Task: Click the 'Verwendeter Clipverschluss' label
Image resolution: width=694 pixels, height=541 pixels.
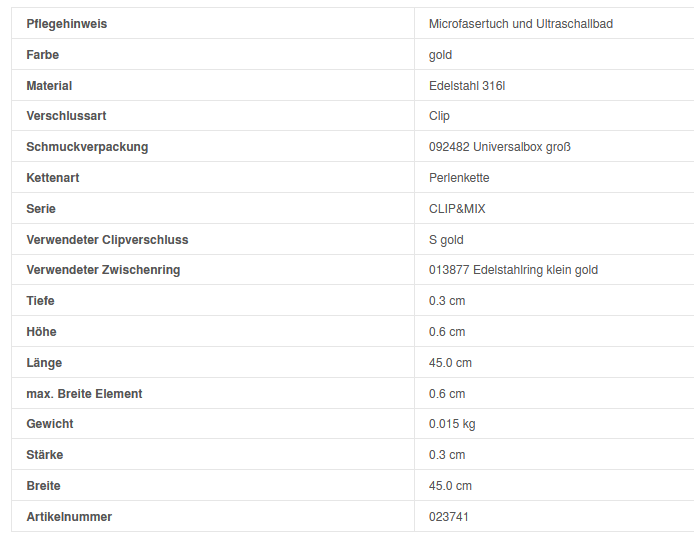Action: pyautogui.click(x=107, y=240)
